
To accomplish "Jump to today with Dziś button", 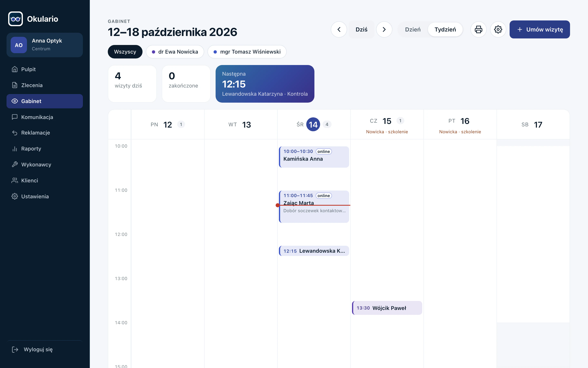I will click(x=361, y=29).
